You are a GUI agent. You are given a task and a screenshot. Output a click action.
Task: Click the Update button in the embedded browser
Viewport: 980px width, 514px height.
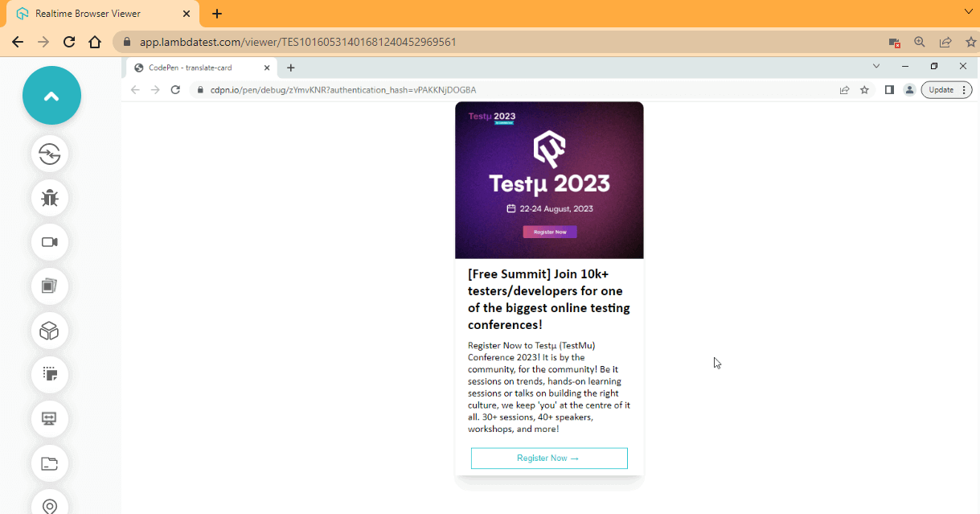coord(941,89)
